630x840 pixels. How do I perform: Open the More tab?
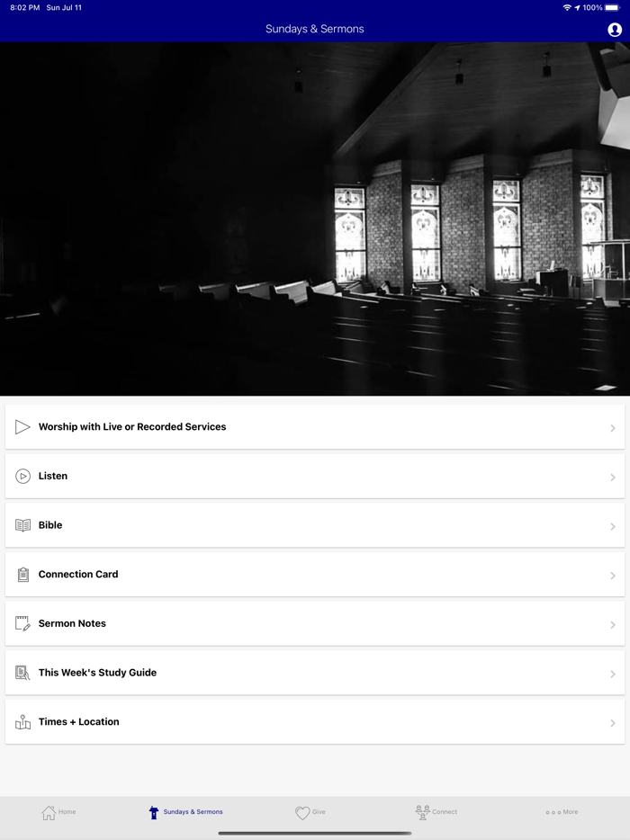(x=562, y=812)
